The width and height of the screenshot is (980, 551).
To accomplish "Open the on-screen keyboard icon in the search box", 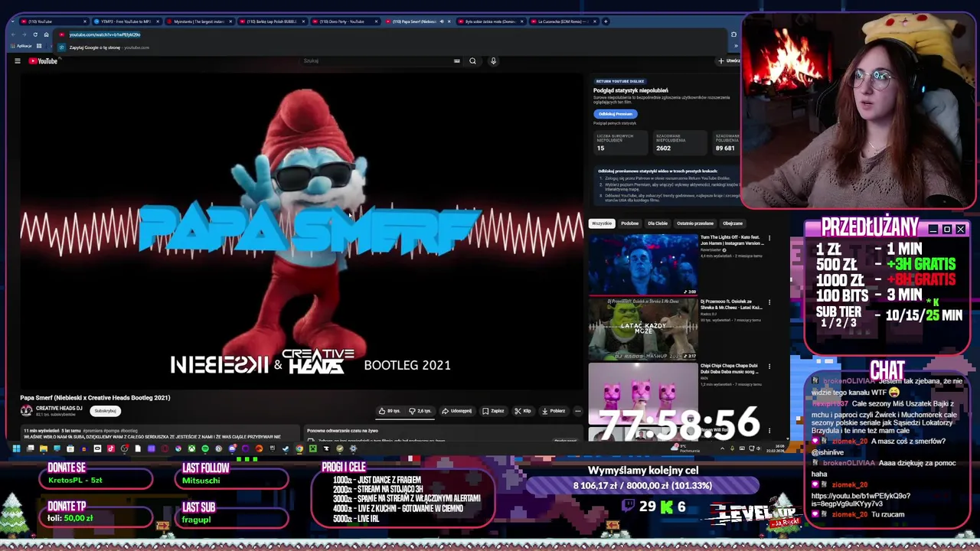I will [x=456, y=61].
